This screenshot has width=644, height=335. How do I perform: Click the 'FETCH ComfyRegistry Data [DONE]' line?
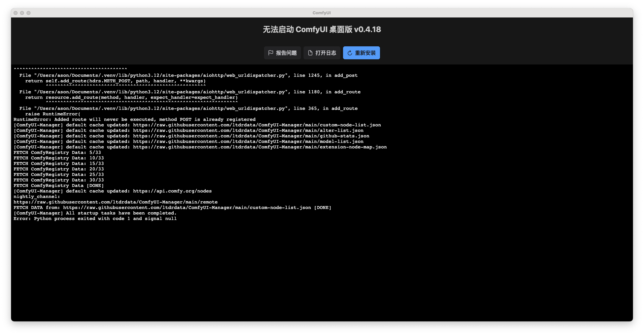pyautogui.click(x=59, y=186)
